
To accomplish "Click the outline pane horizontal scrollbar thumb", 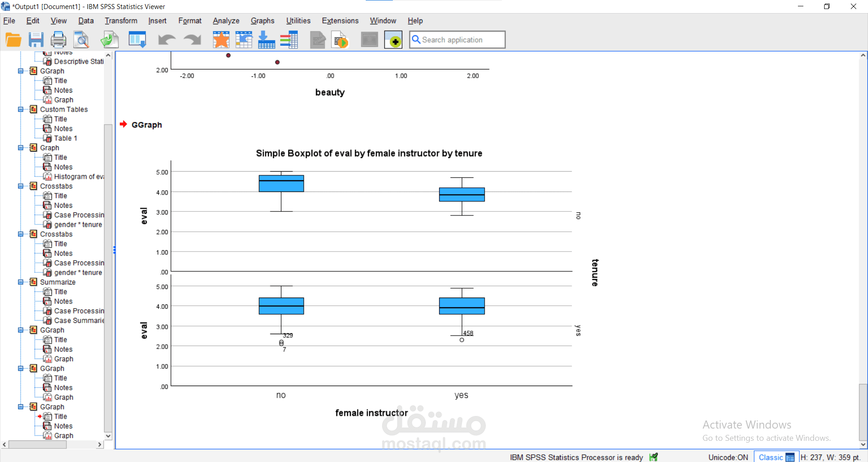I will [38, 444].
